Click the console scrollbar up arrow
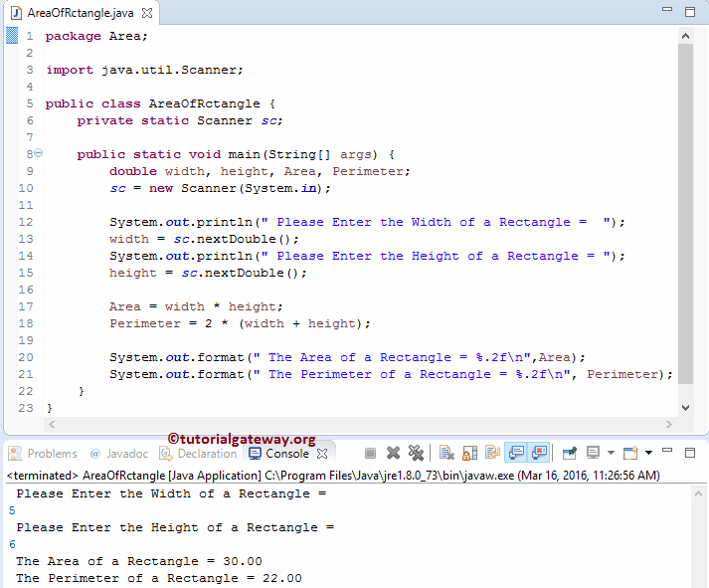 click(699, 493)
